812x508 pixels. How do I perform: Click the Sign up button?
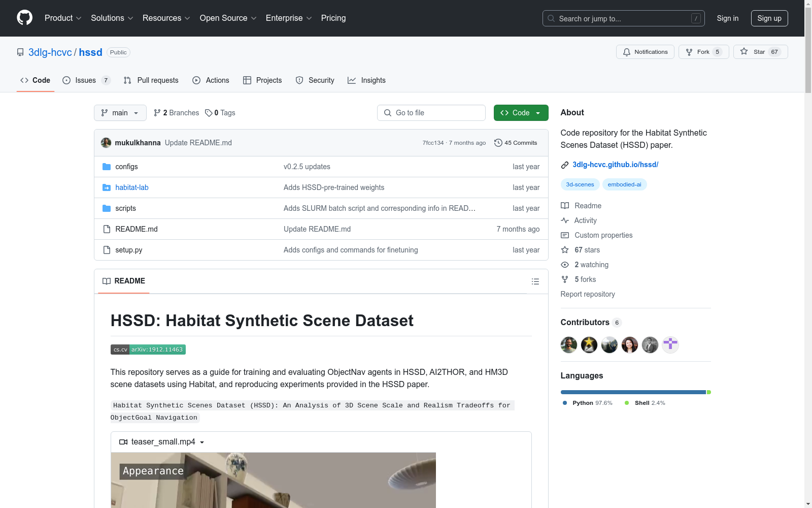coord(769,18)
